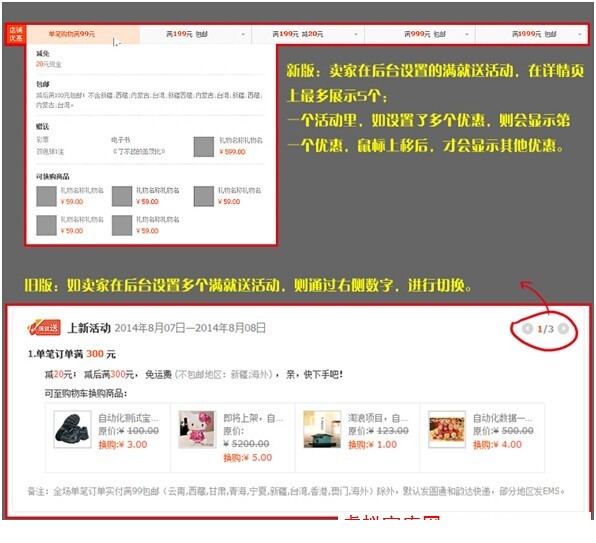Click the 减免 section heading
596x543 pixels.
[x=43, y=54]
